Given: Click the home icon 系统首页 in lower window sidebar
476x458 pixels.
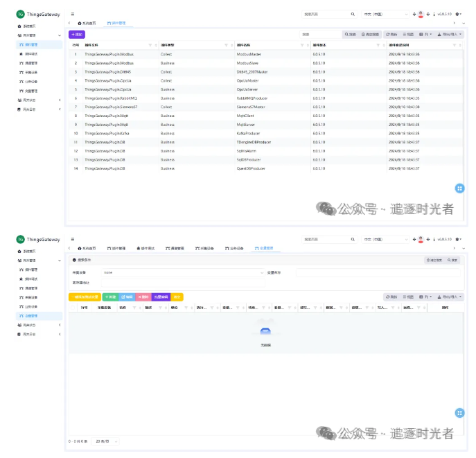Looking at the screenshot, I should click(x=19, y=252).
